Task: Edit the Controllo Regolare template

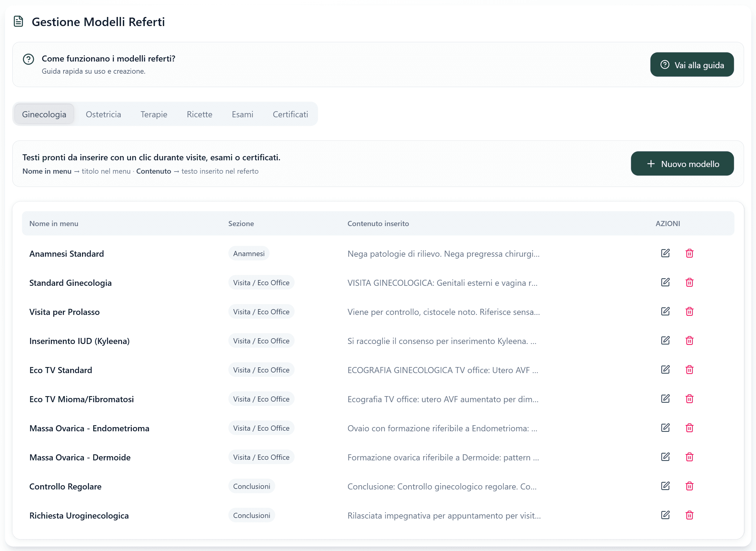Action: [665, 486]
